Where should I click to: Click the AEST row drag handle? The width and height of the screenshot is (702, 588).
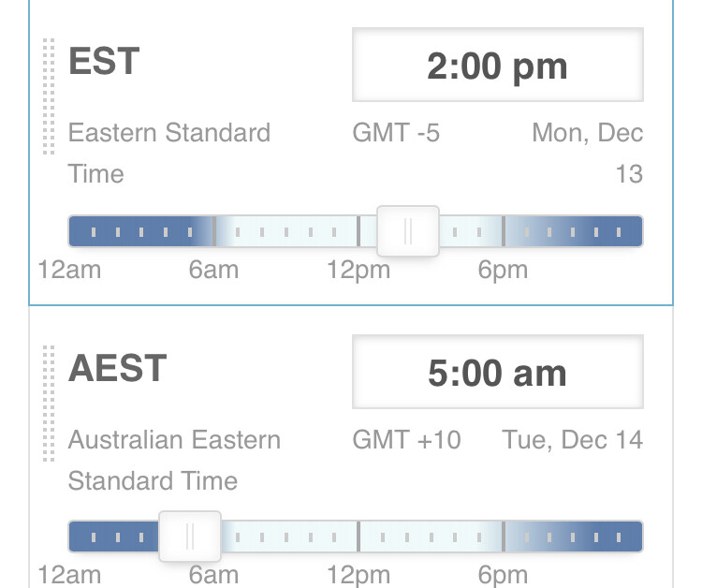coord(49,404)
